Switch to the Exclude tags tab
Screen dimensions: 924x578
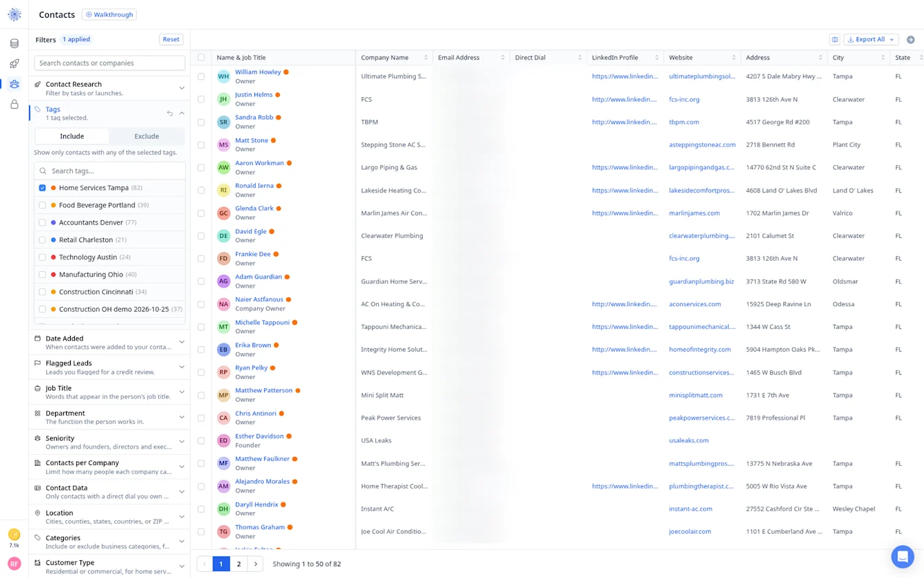(146, 136)
